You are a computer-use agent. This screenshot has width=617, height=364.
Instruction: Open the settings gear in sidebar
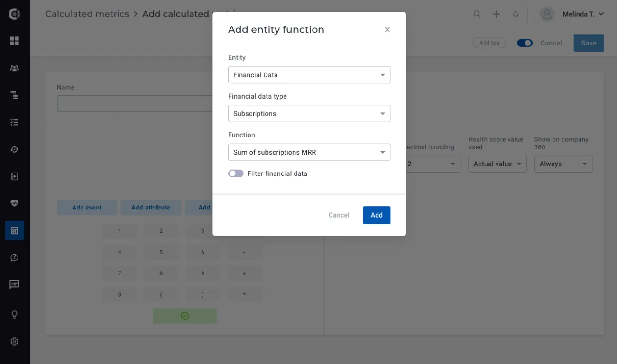[x=14, y=341]
